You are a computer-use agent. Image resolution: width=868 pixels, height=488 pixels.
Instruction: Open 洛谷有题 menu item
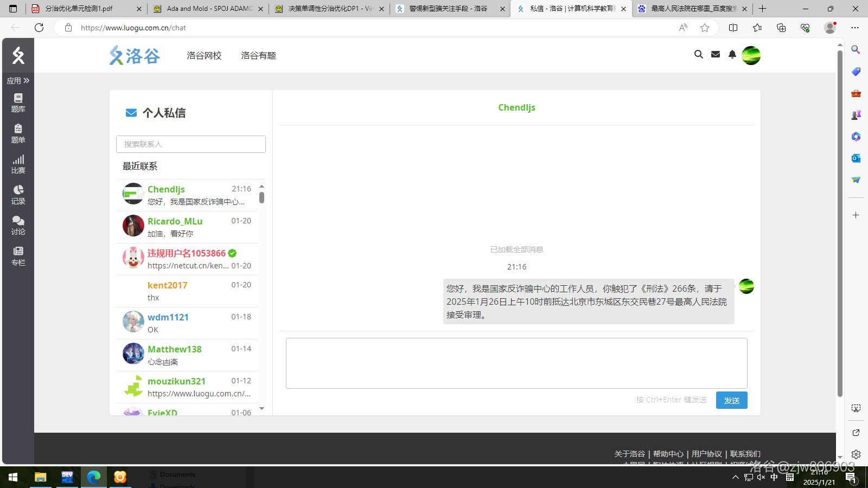click(x=258, y=55)
